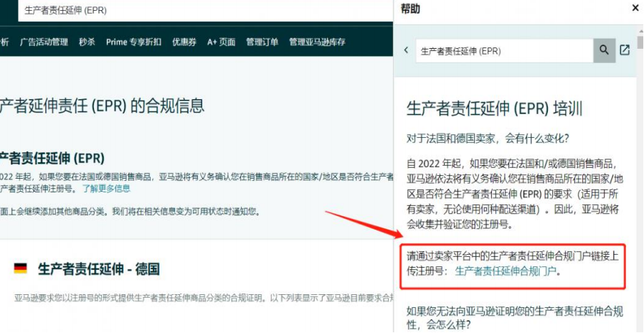Screen dimensions: 644x333
Task: Open the 广告活动管理 menu
Action: tap(44, 42)
